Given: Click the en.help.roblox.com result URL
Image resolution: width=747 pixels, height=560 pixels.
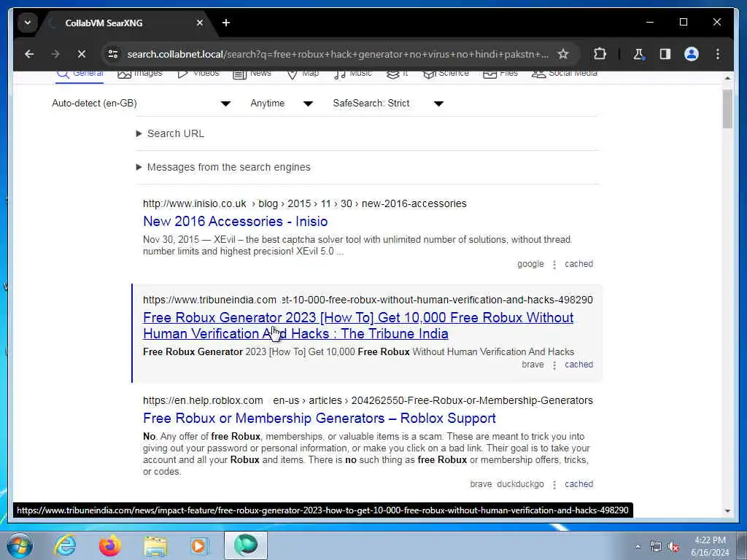Looking at the screenshot, I should [368, 400].
